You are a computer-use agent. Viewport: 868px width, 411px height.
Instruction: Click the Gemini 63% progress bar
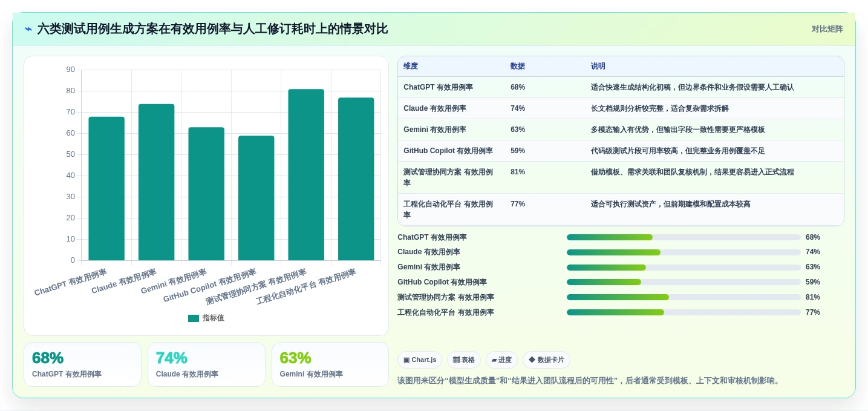coord(684,267)
